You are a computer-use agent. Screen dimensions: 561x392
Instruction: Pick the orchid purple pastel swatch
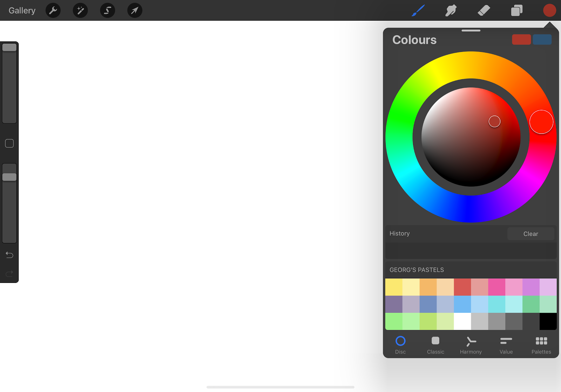pos(531,287)
